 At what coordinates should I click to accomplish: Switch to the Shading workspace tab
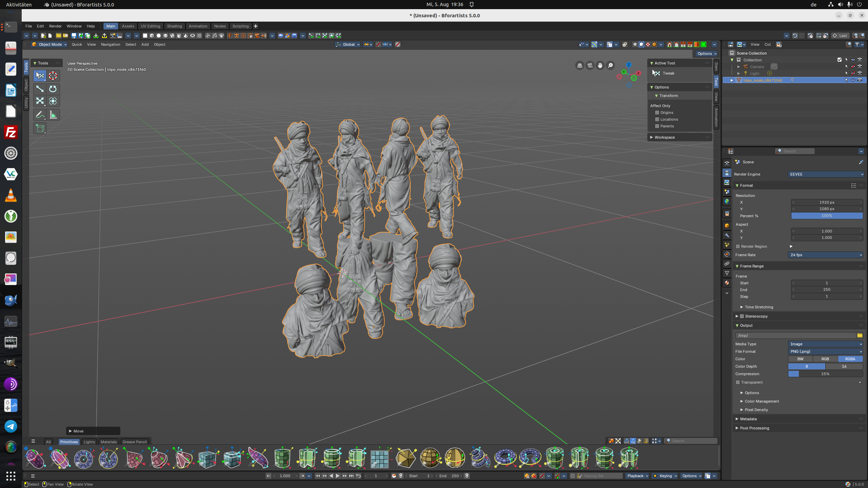[174, 26]
